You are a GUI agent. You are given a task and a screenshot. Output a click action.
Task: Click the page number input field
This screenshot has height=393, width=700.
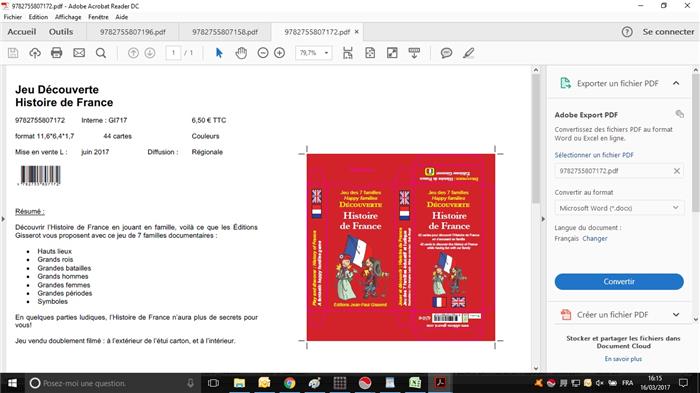(173, 53)
